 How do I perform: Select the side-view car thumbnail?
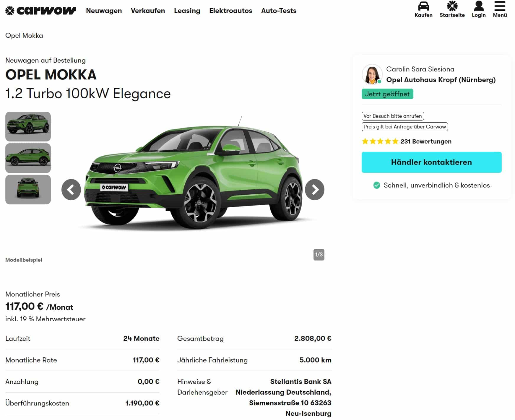pyautogui.click(x=28, y=158)
